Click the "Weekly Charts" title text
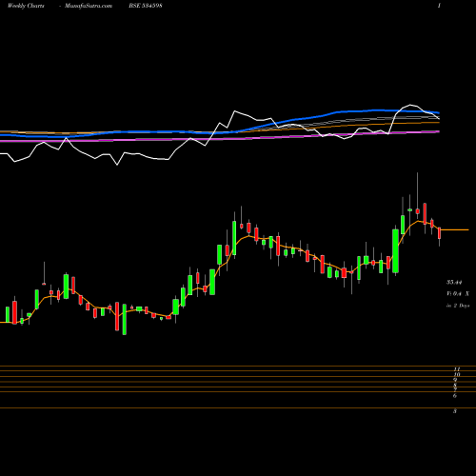 click(x=26, y=6)
